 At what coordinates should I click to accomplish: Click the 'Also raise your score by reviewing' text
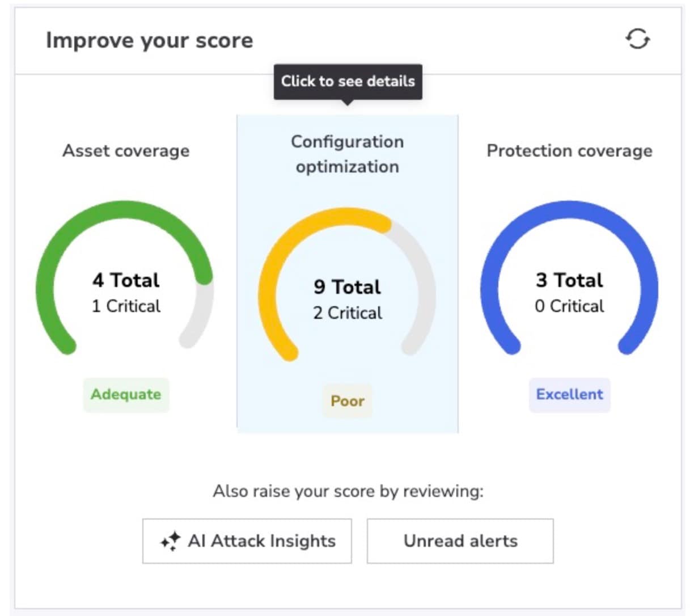click(x=348, y=491)
